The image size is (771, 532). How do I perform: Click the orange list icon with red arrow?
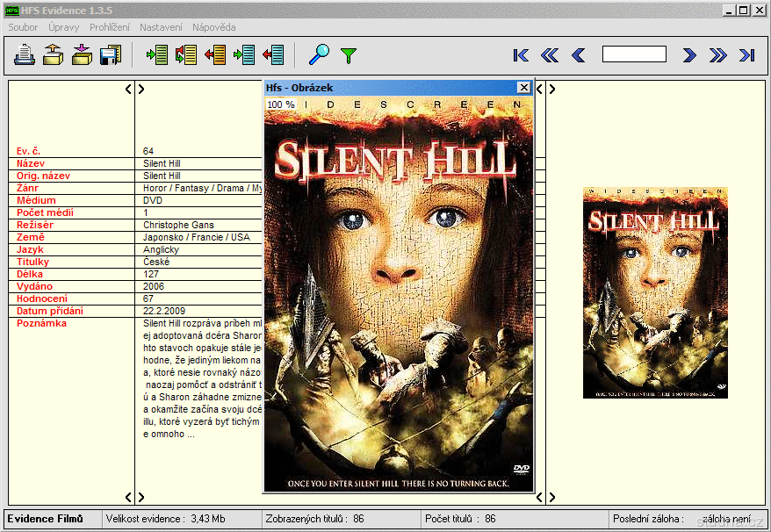pyautogui.click(x=215, y=55)
